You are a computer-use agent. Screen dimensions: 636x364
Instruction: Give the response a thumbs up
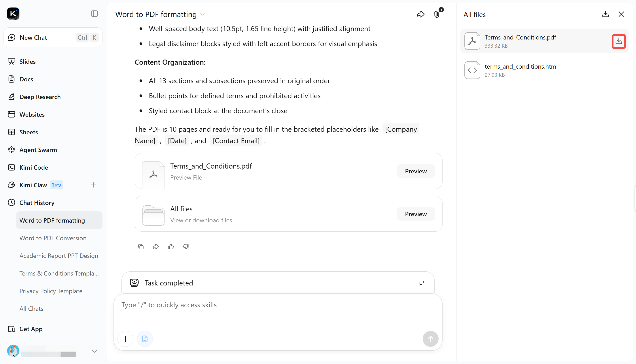(171, 247)
